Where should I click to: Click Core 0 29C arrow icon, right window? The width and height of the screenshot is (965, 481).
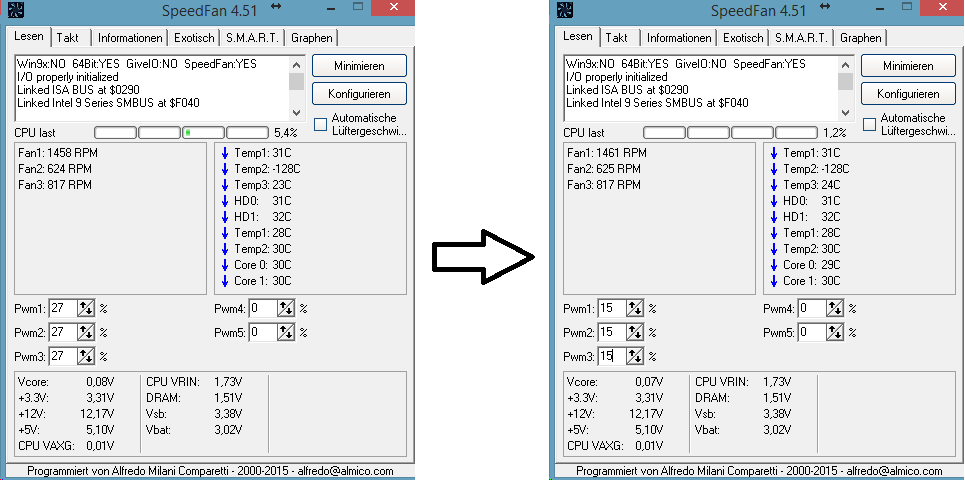[x=774, y=265]
